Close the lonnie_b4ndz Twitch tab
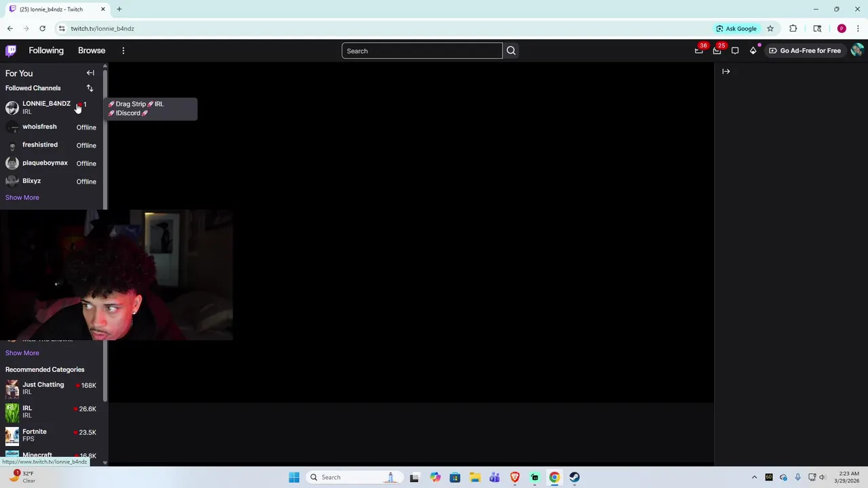This screenshot has width=868, height=488. (x=103, y=9)
